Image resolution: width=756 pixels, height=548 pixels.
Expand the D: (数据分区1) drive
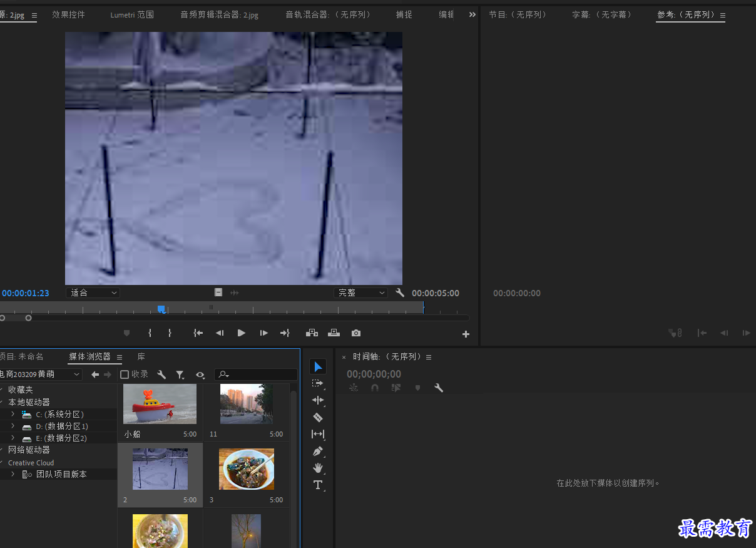point(13,426)
